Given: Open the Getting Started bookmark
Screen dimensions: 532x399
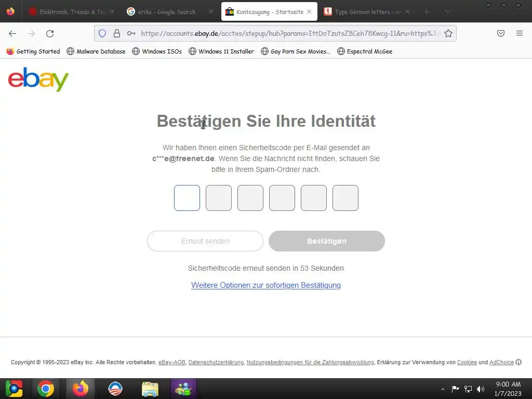Looking at the screenshot, I should point(33,51).
